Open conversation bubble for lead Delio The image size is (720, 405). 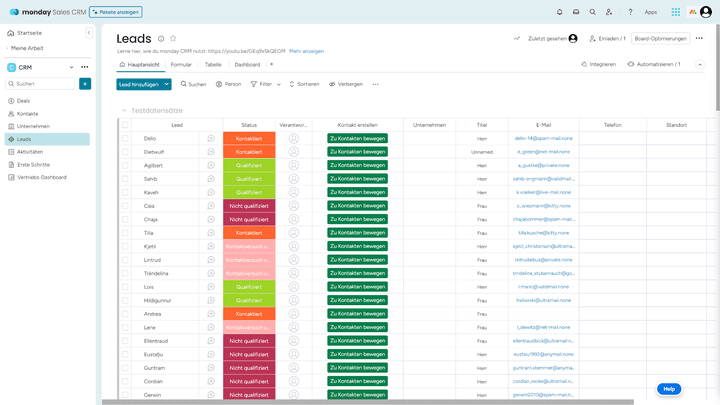coord(211,138)
